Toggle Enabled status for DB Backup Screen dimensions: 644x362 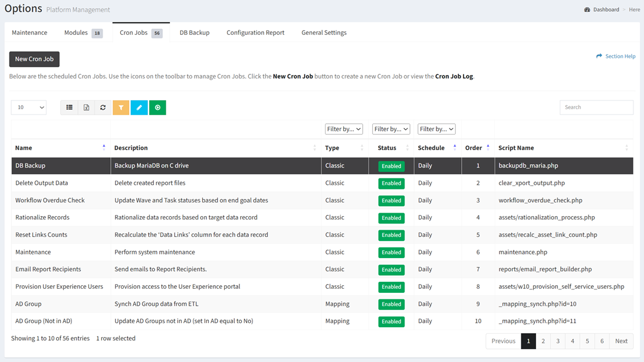point(391,167)
